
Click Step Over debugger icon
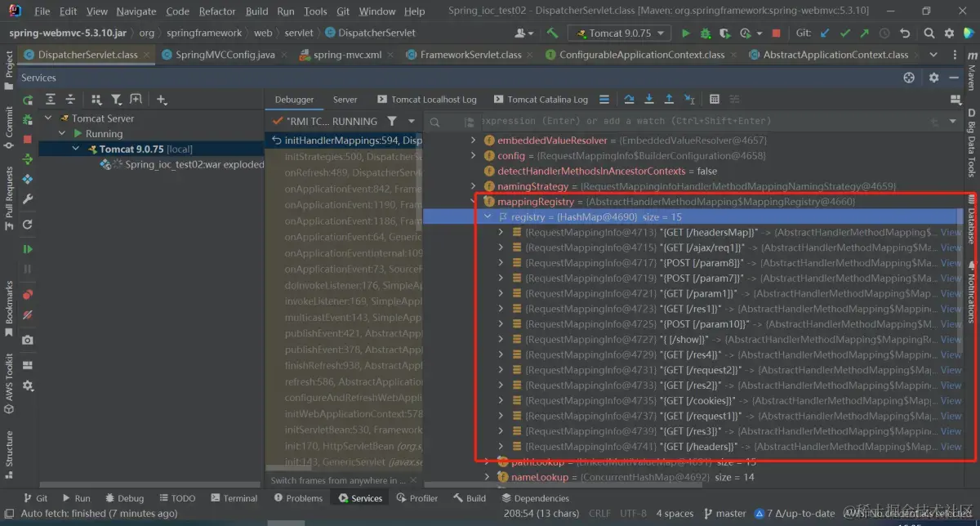click(x=630, y=99)
